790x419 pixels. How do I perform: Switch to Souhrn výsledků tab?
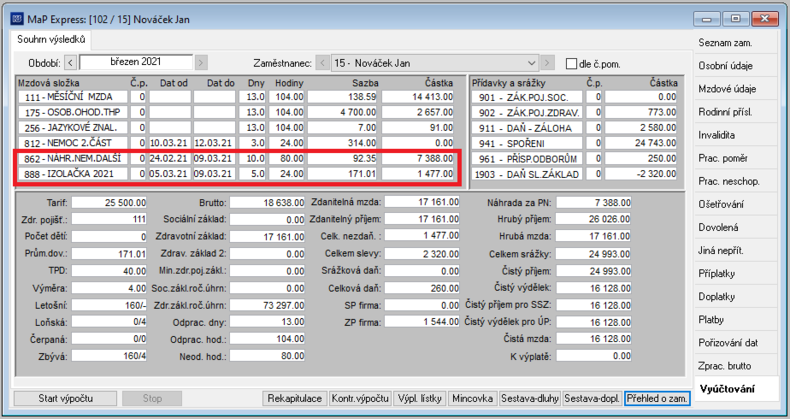51,39
